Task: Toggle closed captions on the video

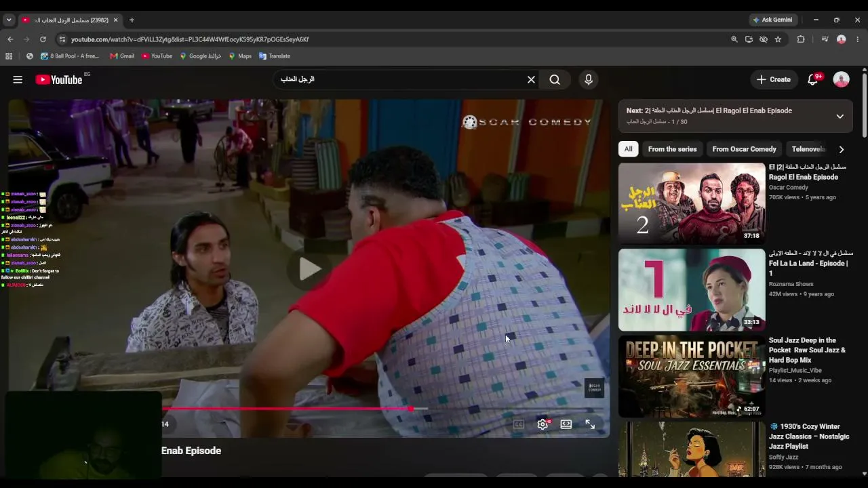Action: 519,424
